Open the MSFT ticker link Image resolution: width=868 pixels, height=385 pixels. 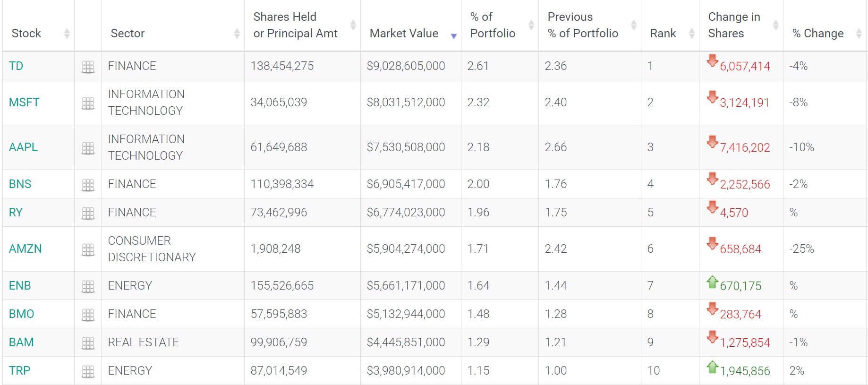(x=24, y=103)
